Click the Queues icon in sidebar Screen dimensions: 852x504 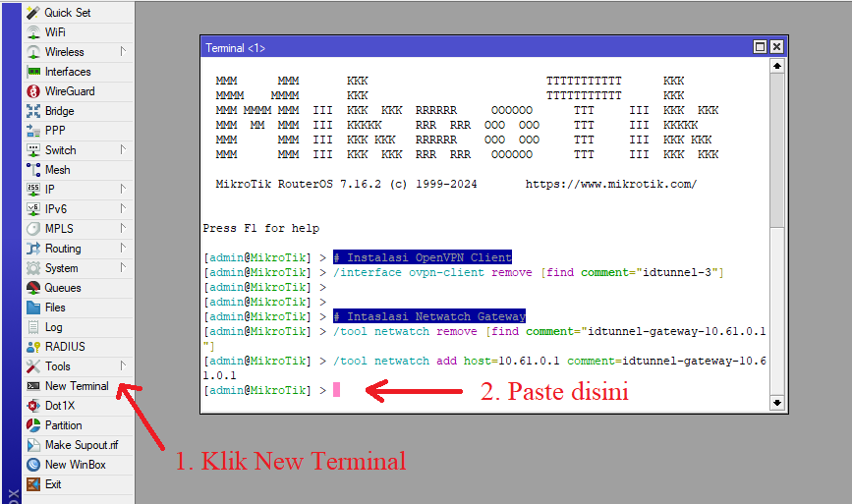[x=33, y=288]
